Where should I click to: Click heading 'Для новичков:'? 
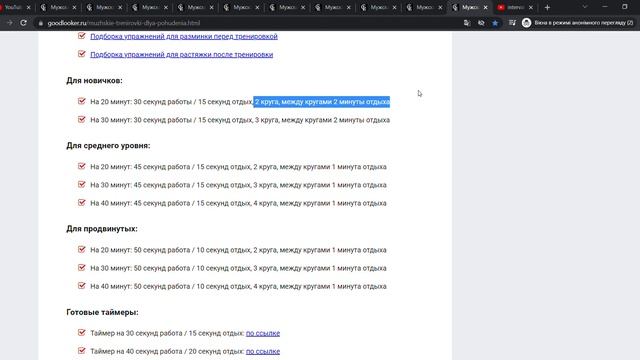pyautogui.click(x=94, y=80)
